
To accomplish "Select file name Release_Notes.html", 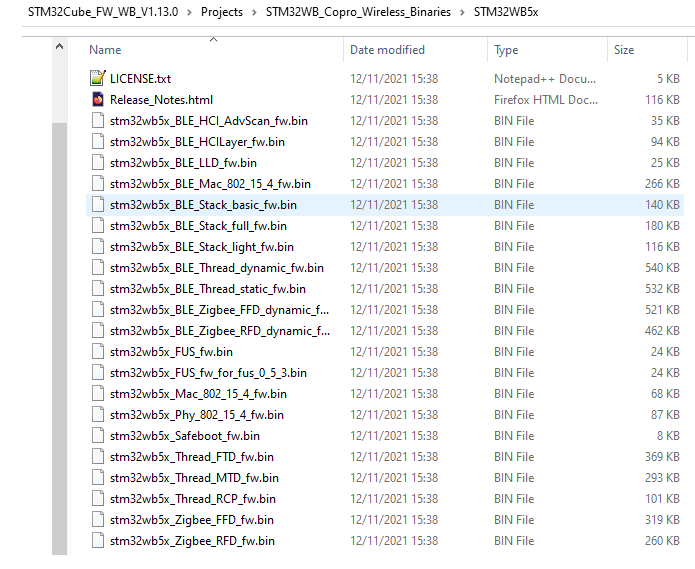I will (x=161, y=100).
